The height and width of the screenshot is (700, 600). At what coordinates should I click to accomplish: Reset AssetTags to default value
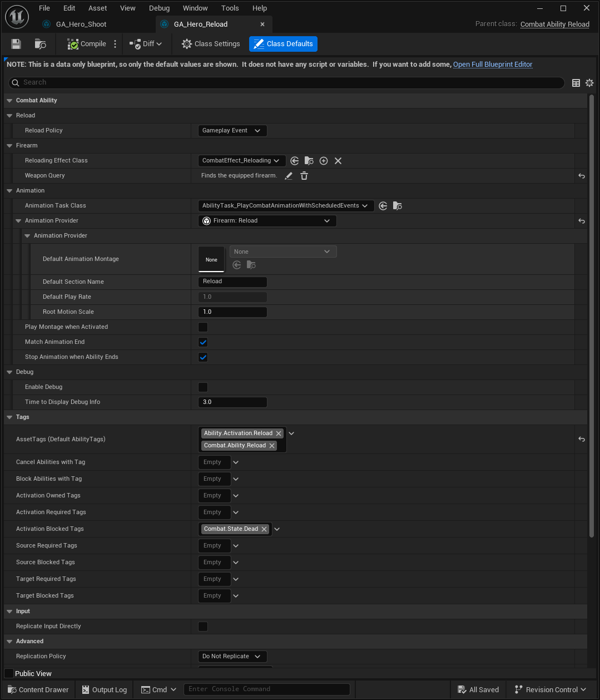[582, 439]
